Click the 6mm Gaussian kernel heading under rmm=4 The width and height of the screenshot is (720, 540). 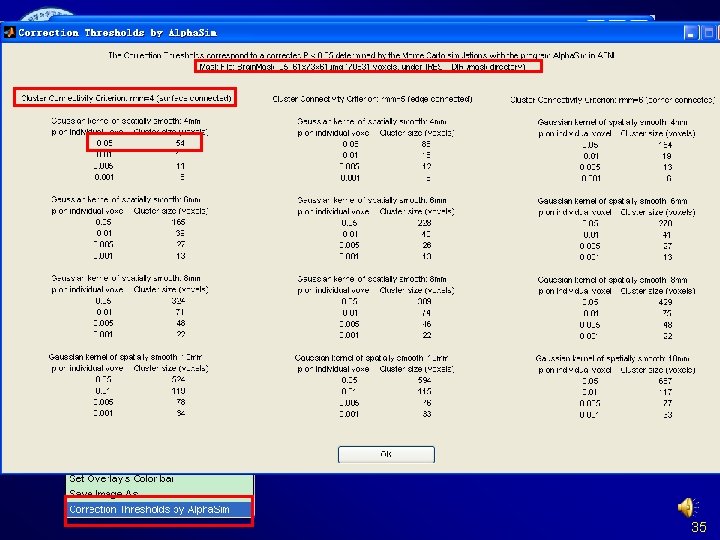tap(126, 199)
